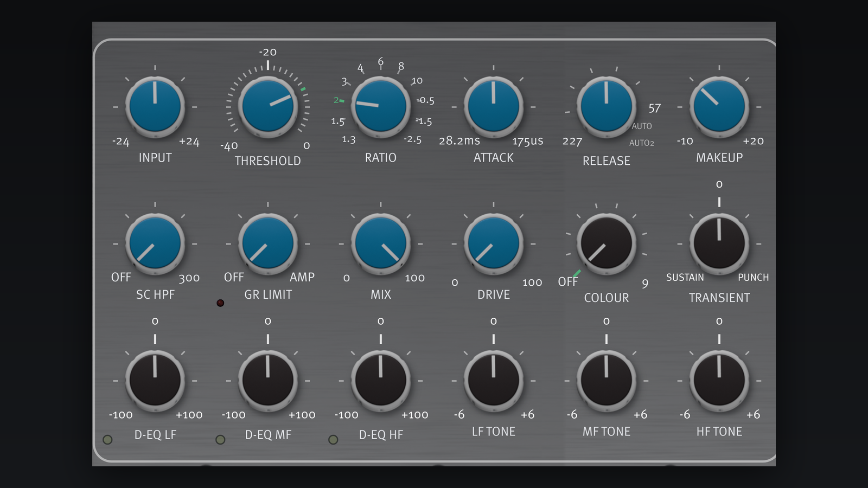
Task: Click the RELEASE knob
Action: click(x=607, y=107)
